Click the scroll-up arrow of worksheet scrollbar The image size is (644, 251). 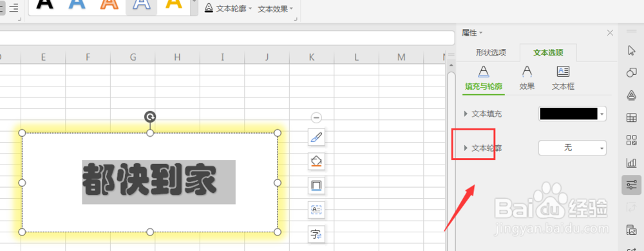(451, 66)
